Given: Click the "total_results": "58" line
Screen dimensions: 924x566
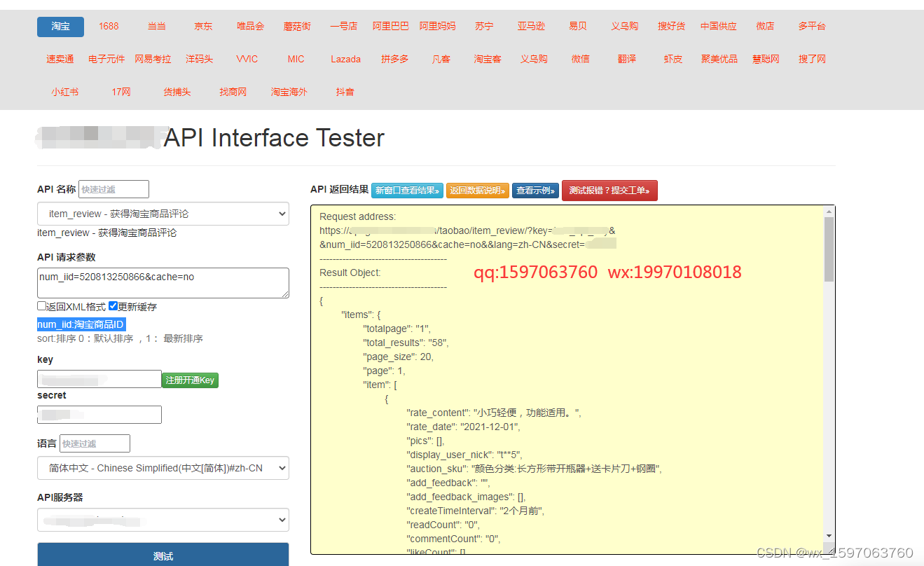Looking at the screenshot, I should 406,343.
